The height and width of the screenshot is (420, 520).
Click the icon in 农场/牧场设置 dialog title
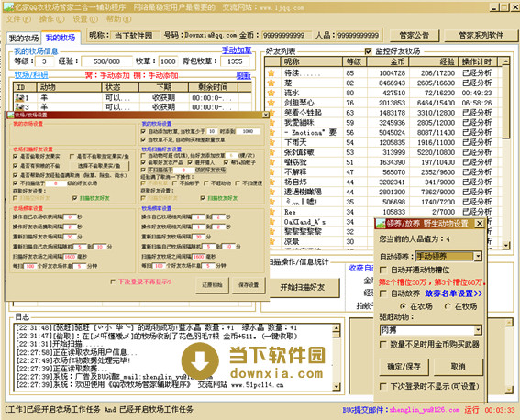pos(10,115)
